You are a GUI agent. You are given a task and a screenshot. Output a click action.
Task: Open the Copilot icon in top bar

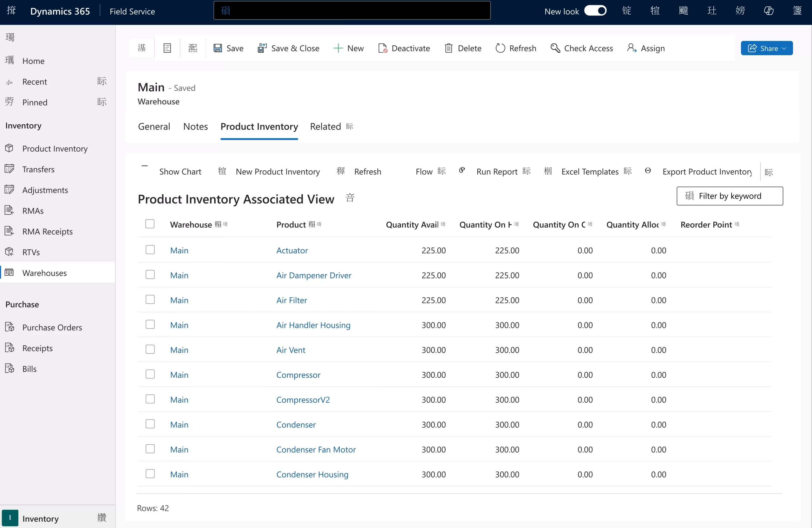(768, 11)
